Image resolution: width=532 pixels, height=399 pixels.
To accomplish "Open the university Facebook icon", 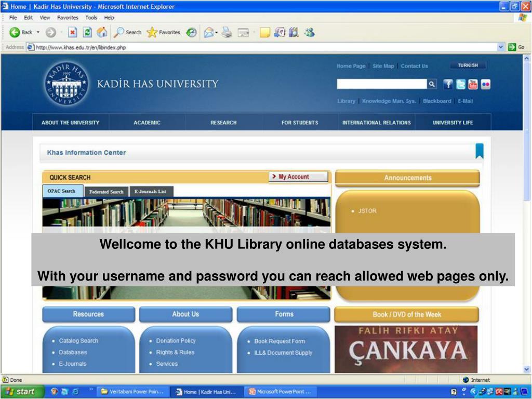I will (448, 84).
